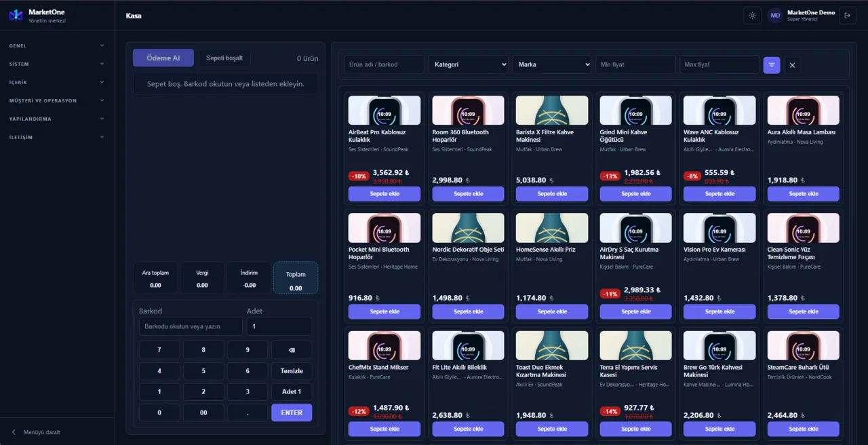This screenshot has height=445, width=868.
Task: Click the Temizle keypad button
Action: click(292, 371)
